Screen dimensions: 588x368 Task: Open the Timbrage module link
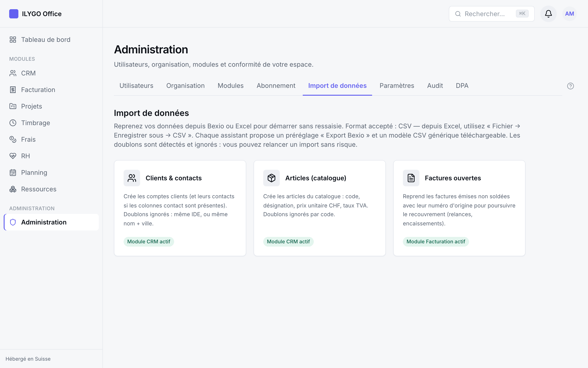[x=51, y=123]
